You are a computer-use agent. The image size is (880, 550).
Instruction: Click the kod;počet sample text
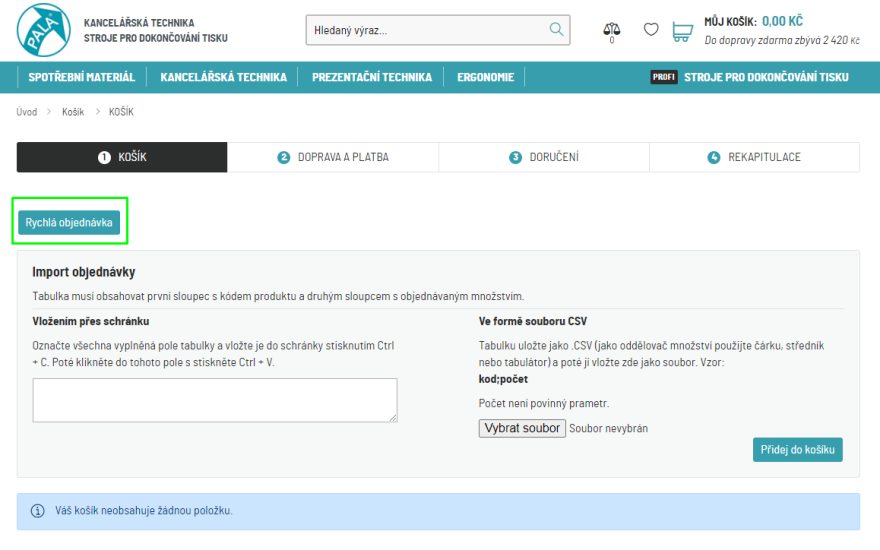[503, 379]
